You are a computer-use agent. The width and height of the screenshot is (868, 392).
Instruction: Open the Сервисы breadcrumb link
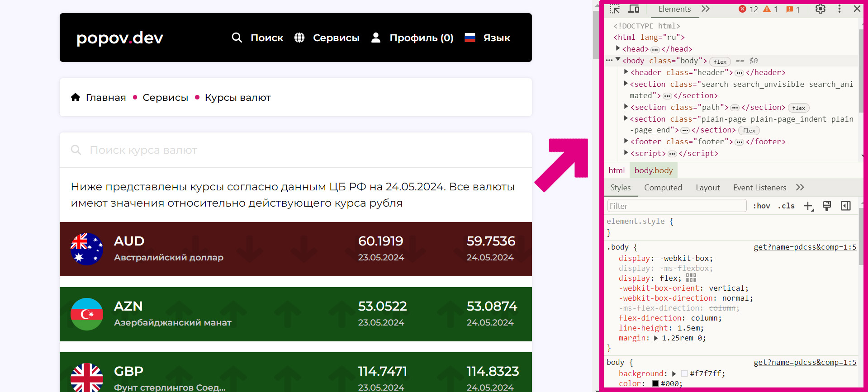coord(165,98)
